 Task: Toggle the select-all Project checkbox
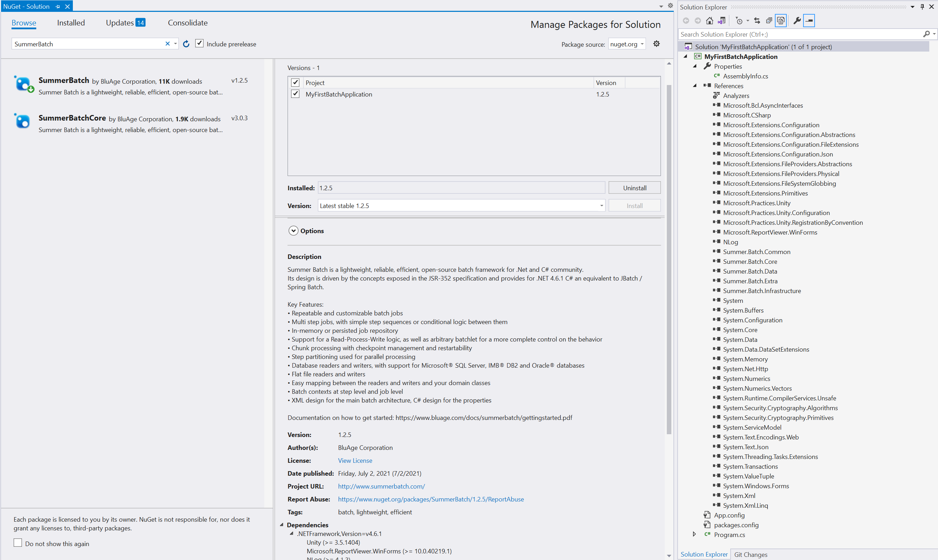point(295,82)
